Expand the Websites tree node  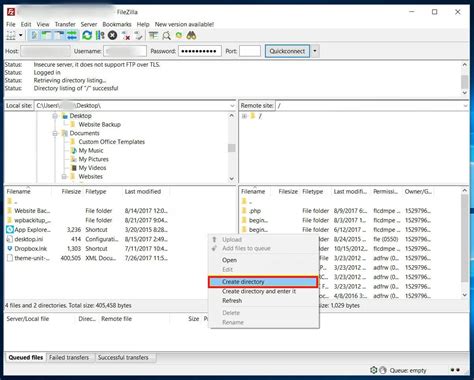(64, 177)
